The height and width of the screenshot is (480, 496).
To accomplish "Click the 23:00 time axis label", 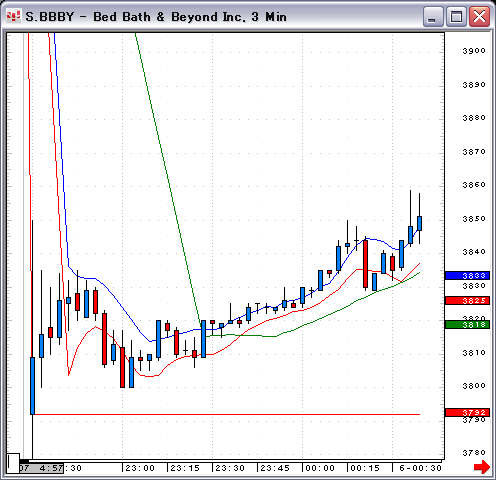I will point(140,468).
